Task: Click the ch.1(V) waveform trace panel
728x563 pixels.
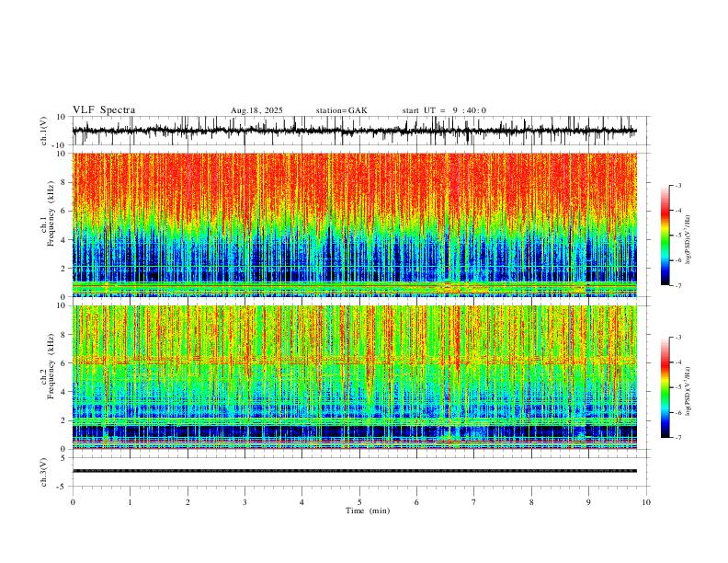Action: pos(359,131)
